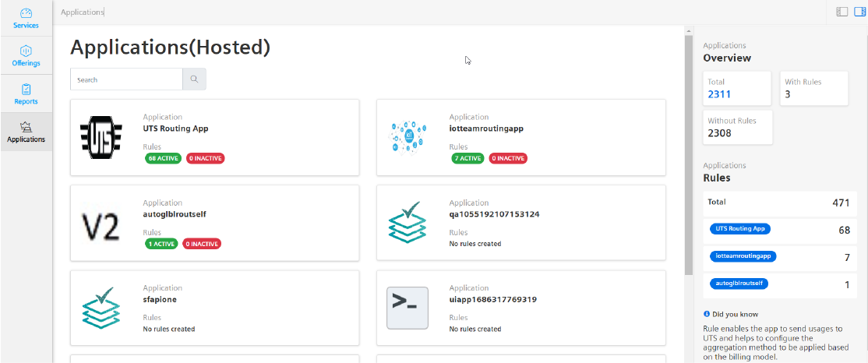
Task: Click the search magnifier button
Action: click(x=194, y=79)
